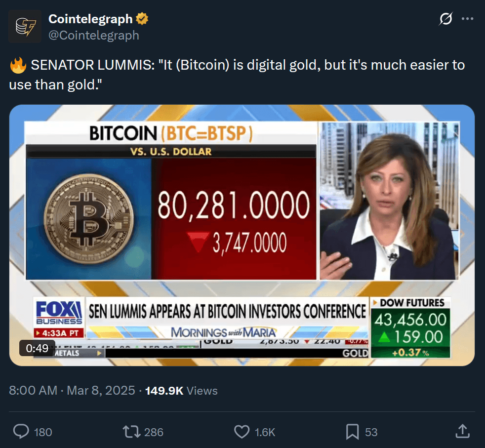This screenshot has height=448, width=485.
Task: Click the video's Bitcoin price panel
Action: [x=171, y=201]
